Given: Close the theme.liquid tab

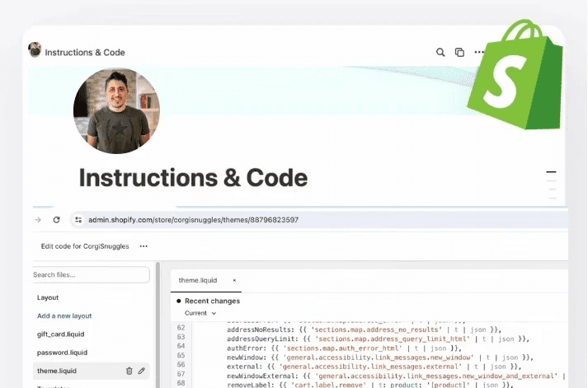Looking at the screenshot, I should pos(234,280).
